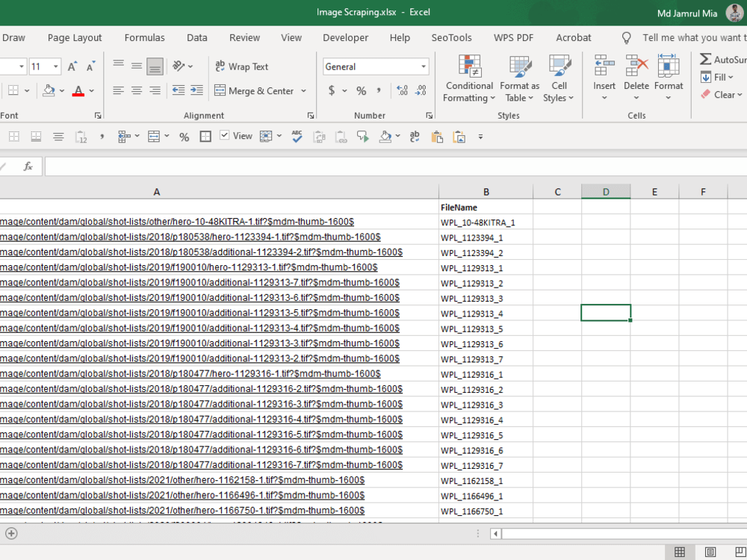Select column B header
The image size is (747, 560).
486,191
